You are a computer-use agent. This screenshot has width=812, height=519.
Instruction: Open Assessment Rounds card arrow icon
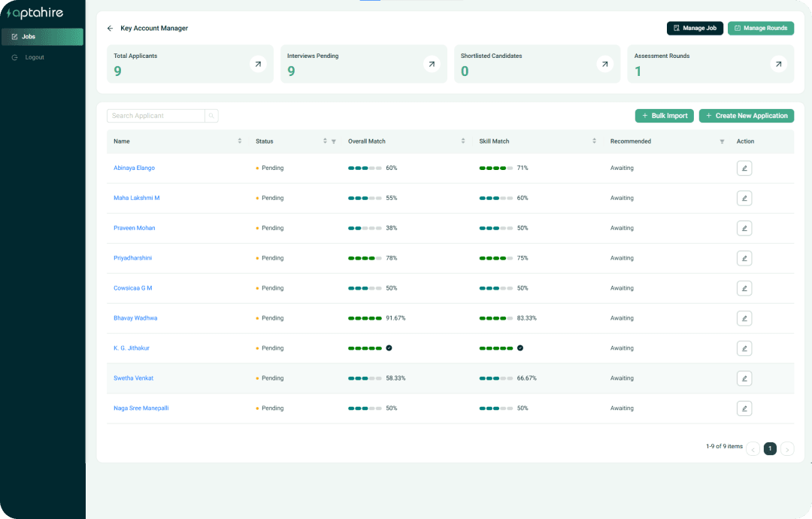click(x=778, y=65)
